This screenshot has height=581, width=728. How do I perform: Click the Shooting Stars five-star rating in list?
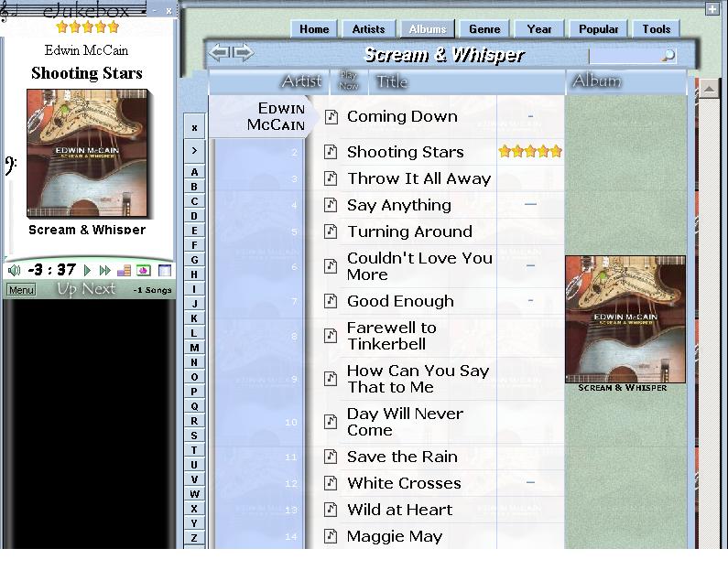[530, 151]
